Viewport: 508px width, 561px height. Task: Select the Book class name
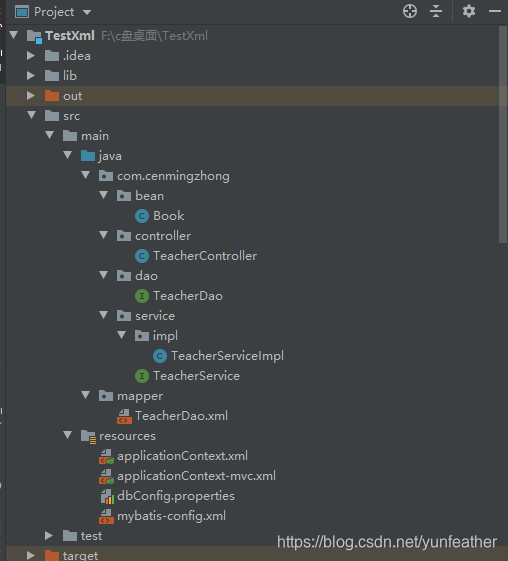click(x=168, y=216)
